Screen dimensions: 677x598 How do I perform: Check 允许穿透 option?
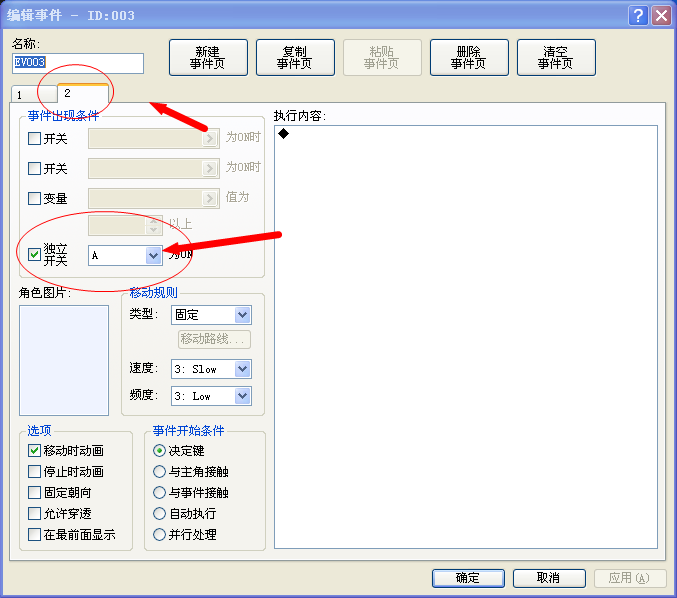point(34,513)
